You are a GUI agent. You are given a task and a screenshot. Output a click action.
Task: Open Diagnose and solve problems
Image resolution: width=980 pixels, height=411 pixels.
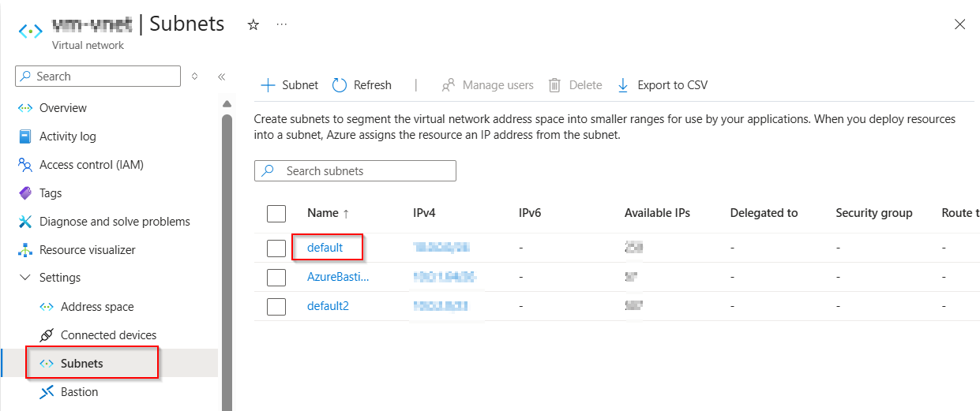(115, 222)
